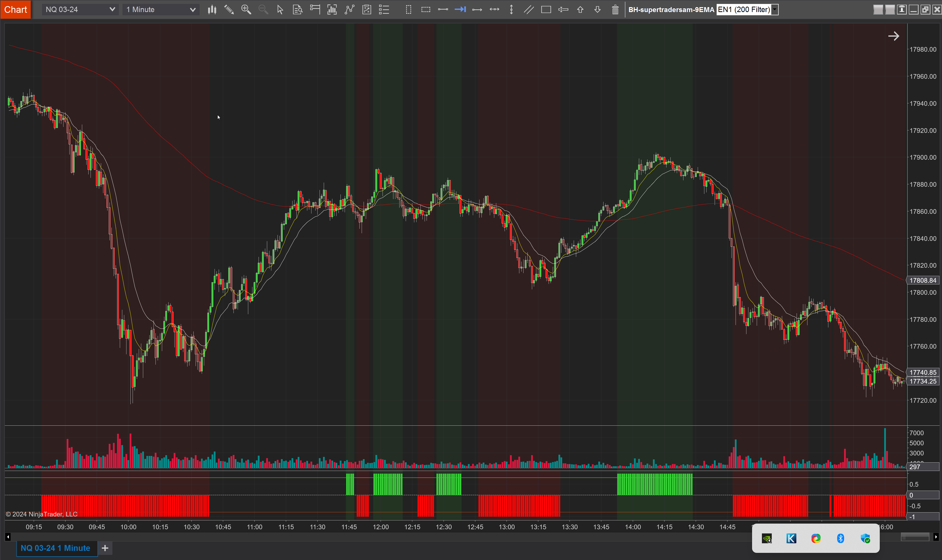
Task: Select the wide dashed rectangle tool
Action: point(426,9)
